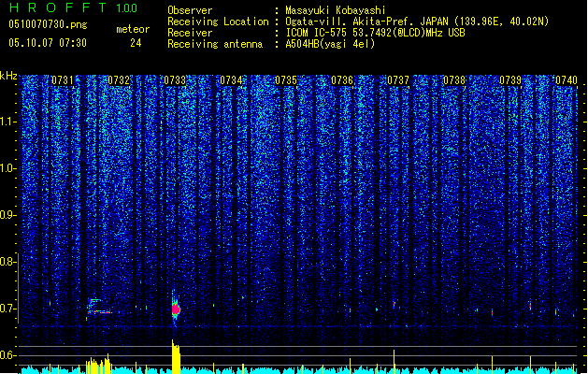Click the 0737 time marker
588x374 pixels.
tap(398, 80)
